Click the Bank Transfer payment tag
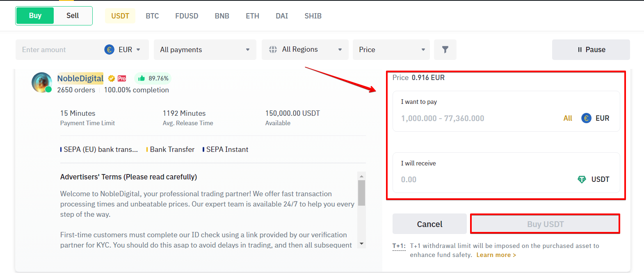 [171, 149]
